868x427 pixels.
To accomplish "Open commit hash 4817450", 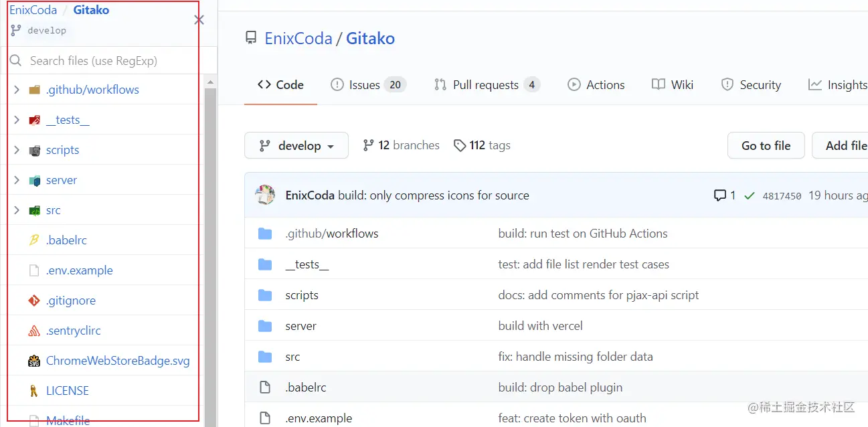I will pyautogui.click(x=782, y=196).
